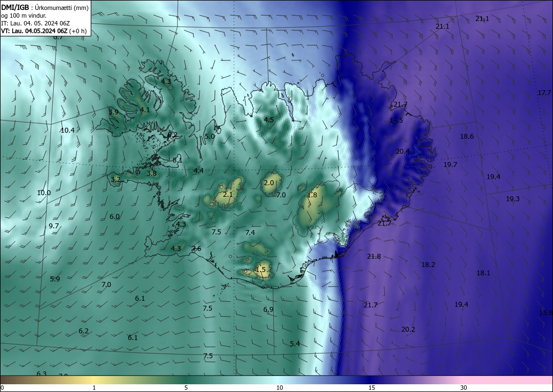553x392 pixels.
Task: Click the 3.9 value on the Westfjords
Action: pos(113,112)
